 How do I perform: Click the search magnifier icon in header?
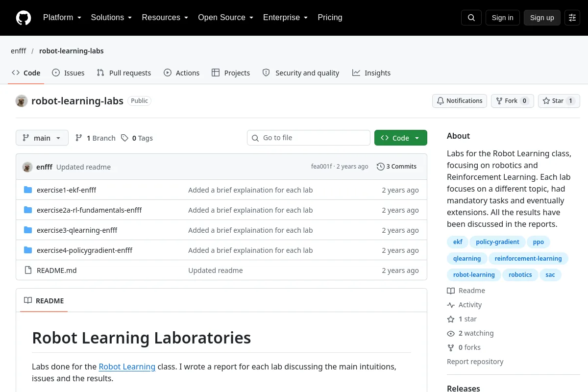pos(471,18)
